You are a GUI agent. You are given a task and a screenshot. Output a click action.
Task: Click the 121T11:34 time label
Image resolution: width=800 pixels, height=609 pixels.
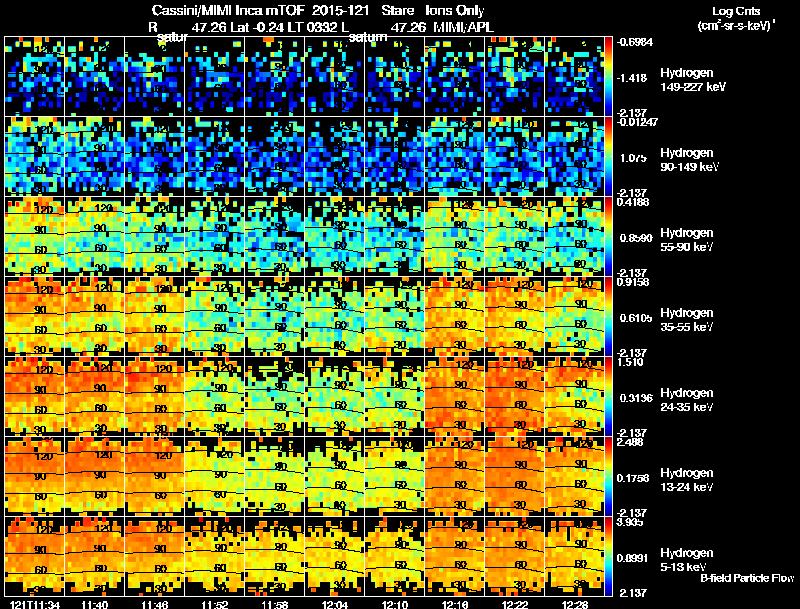35,604
